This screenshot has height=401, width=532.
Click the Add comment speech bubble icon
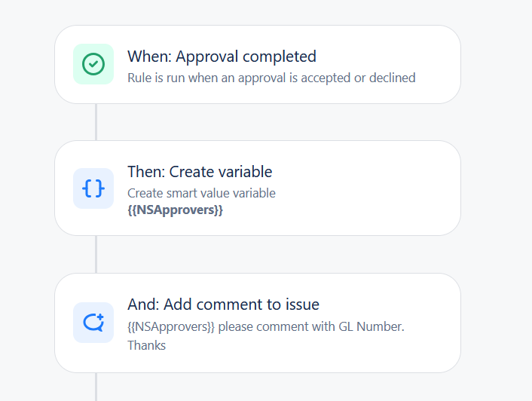point(93,323)
